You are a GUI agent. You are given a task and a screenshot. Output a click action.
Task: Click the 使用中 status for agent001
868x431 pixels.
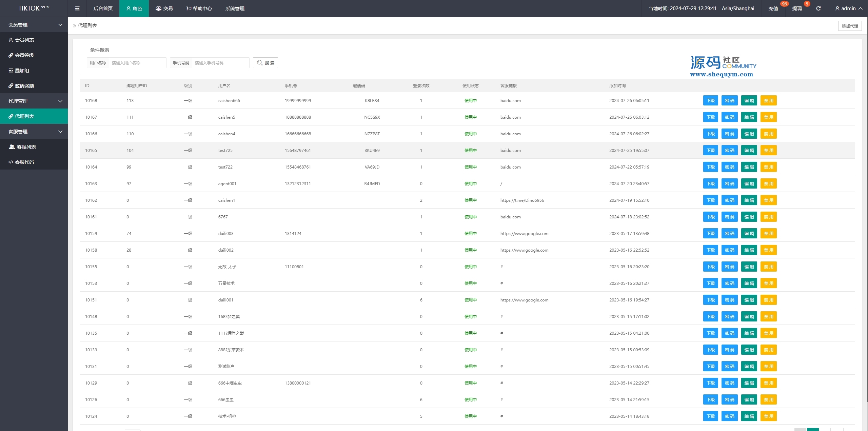pos(471,184)
